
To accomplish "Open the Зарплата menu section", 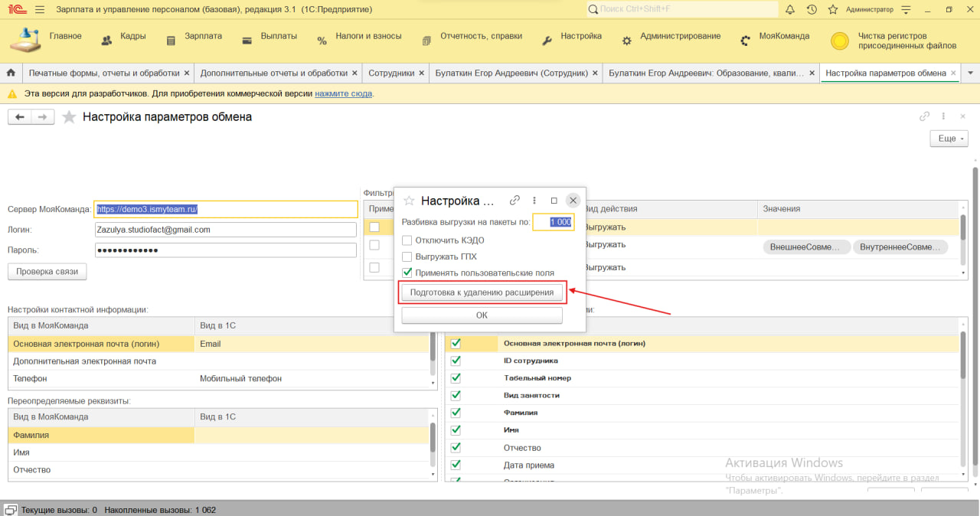I will [x=203, y=36].
